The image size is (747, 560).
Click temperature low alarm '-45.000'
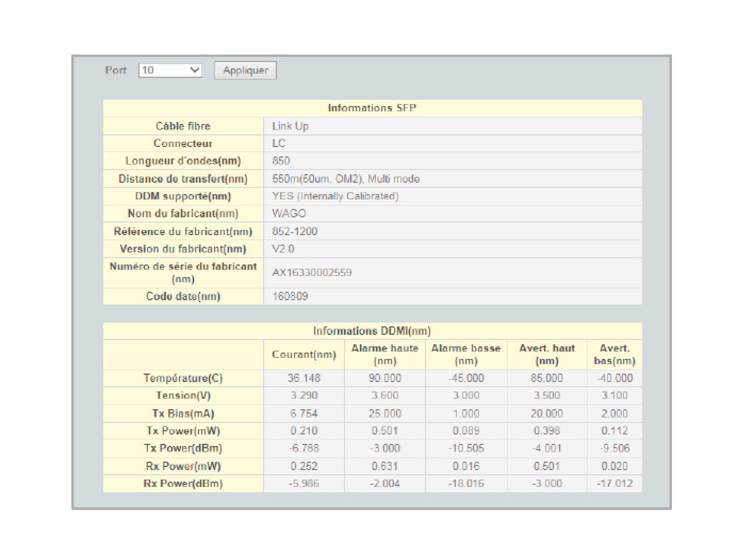(x=466, y=378)
